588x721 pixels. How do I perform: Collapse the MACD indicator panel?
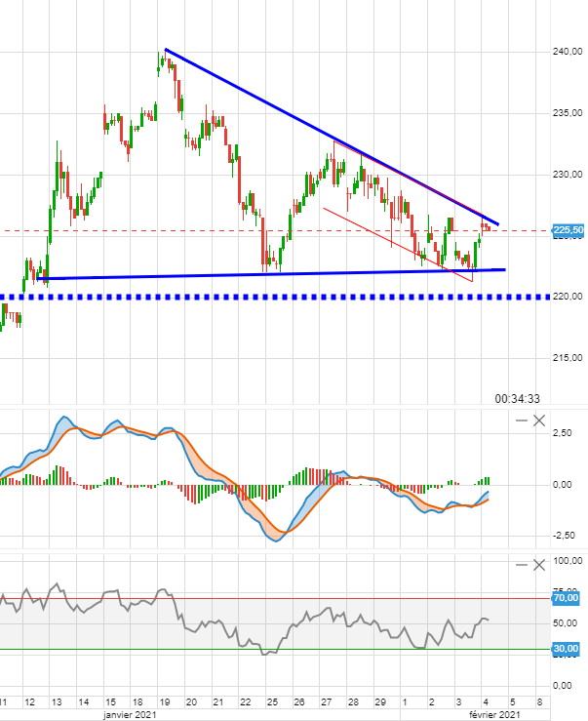point(523,420)
